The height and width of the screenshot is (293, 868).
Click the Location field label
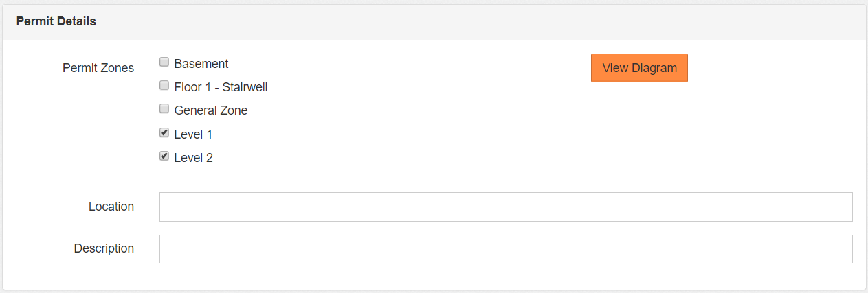coord(111,207)
